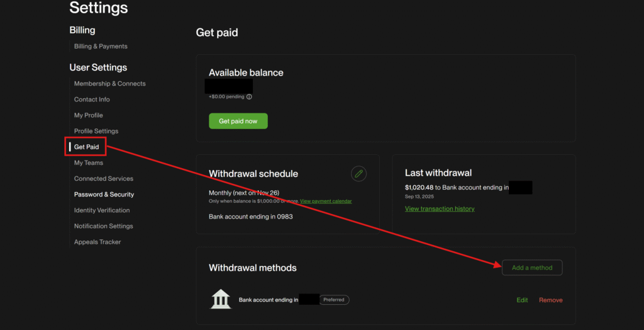
Task: Navigate to Profile Settings
Action: point(96,131)
